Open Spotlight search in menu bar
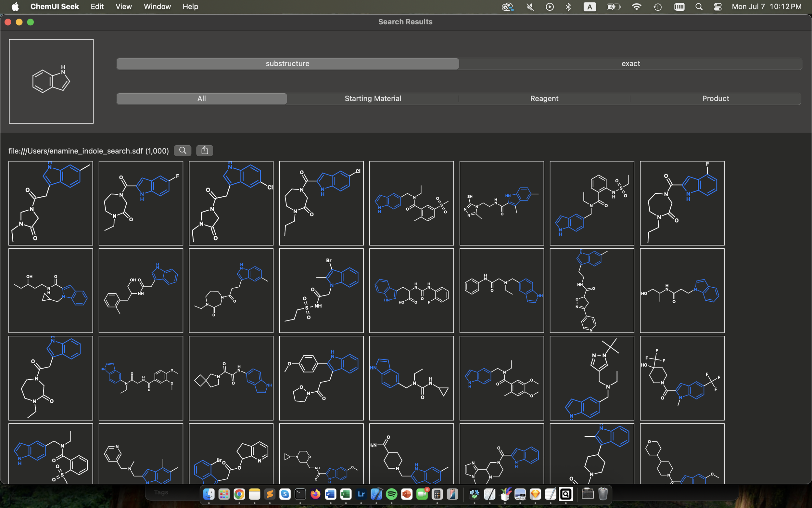This screenshot has height=508, width=812. 699,7
